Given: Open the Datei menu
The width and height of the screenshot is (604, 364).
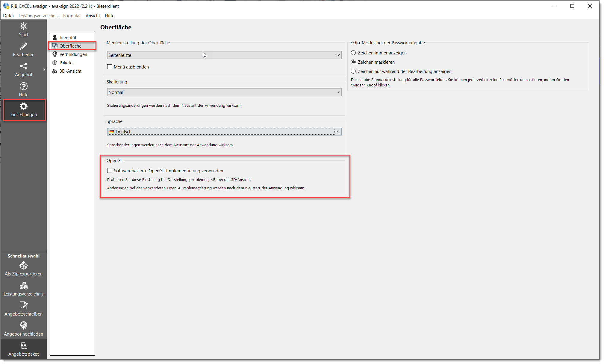Looking at the screenshot, I should click(x=8, y=16).
